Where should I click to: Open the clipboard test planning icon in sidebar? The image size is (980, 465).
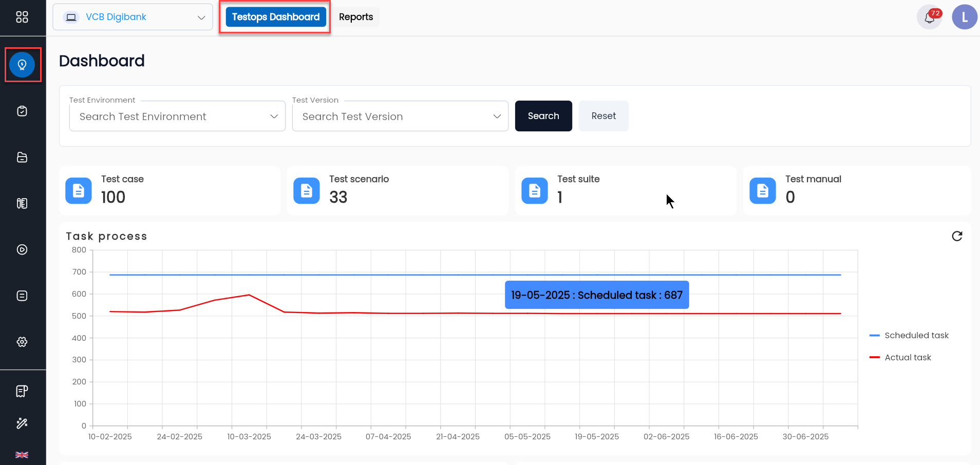point(23,111)
